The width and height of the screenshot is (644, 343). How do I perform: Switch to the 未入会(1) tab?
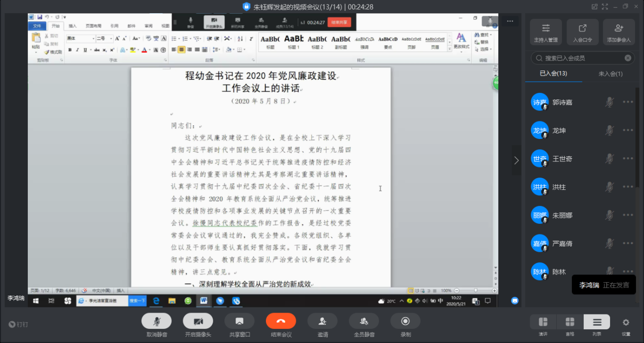tap(611, 74)
